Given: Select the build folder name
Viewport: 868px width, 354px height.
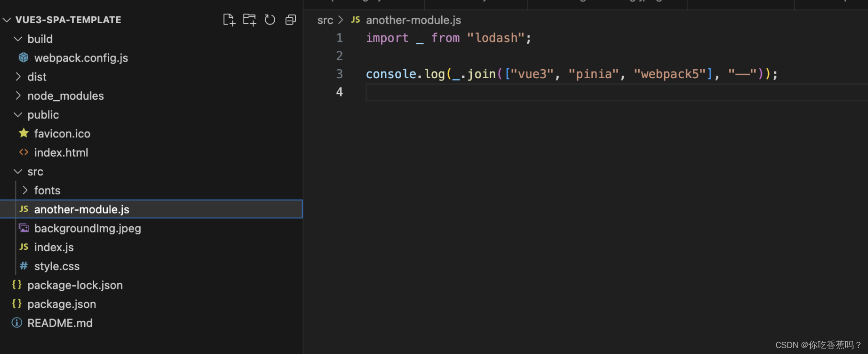Looking at the screenshot, I should tap(40, 39).
